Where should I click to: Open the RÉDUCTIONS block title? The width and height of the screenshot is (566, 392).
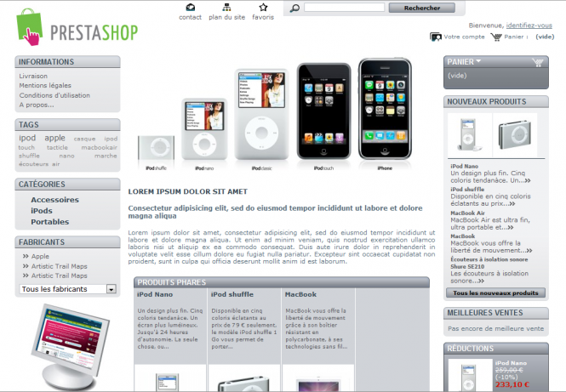[471, 349]
